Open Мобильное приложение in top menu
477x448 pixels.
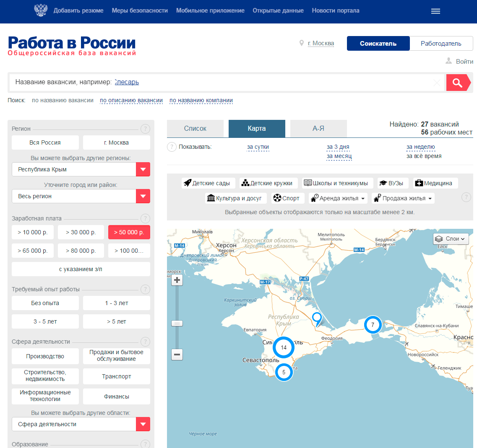click(210, 10)
